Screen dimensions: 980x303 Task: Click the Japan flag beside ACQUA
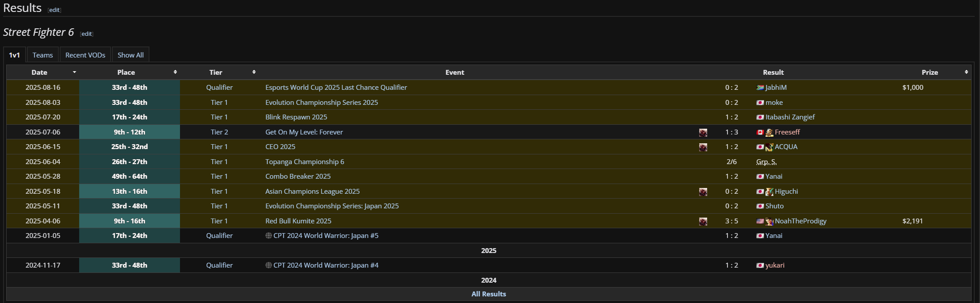pos(760,147)
